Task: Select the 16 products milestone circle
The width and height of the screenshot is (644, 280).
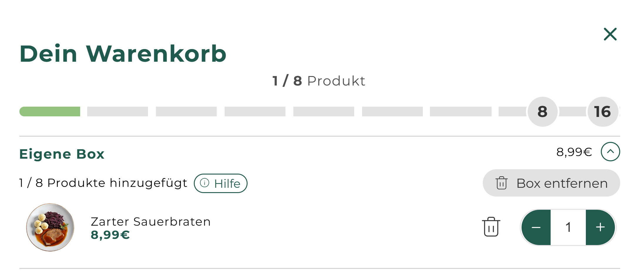Action: (x=603, y=112)
